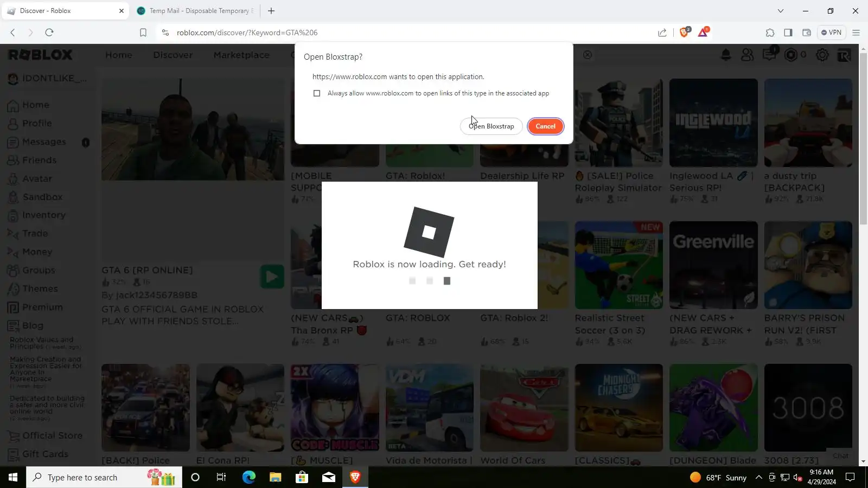Screen dimensions: 868x488
Task: Open Discover in the Roblox top navigation
Action: point(173,55)
